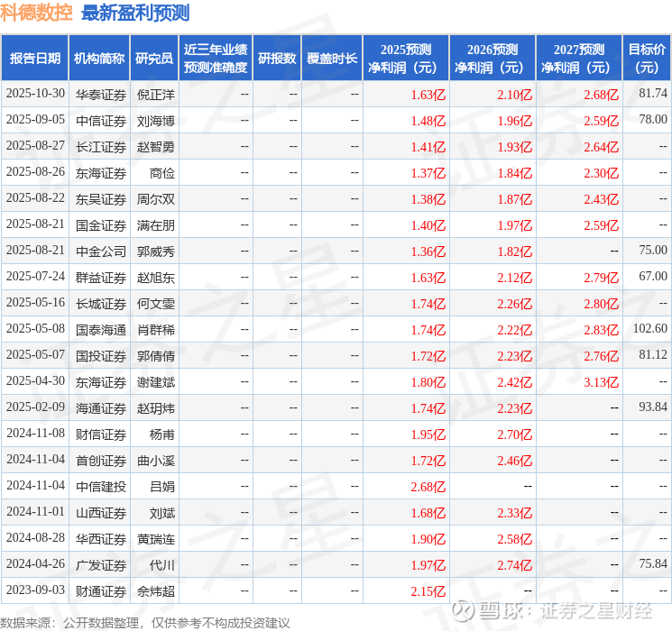Select the 长江证券 institution cell
Viewport: 672px width, 631px height.
[101, 147]
